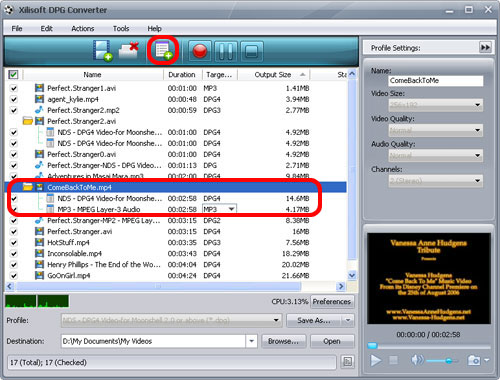The image size is (500, 380).
Task: Click the folder icon of ComeBackToMe.mp4
Action: tap(28, 187)
